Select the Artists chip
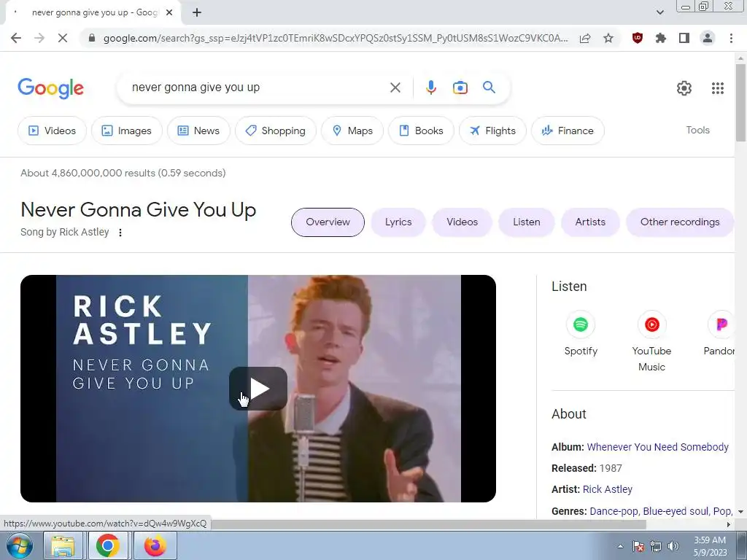Image resolution: width=747 pixels, height=560 pixels. (590, 222)
